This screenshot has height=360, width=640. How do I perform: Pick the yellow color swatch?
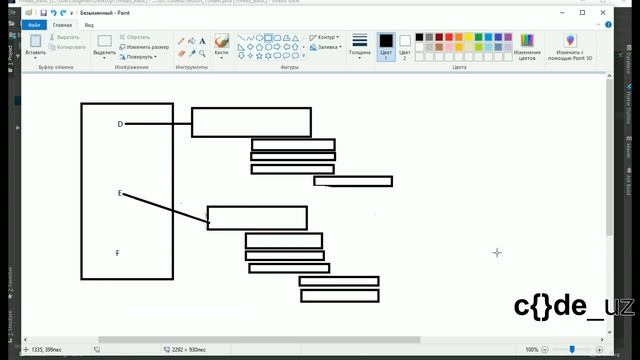pos(468,37)
